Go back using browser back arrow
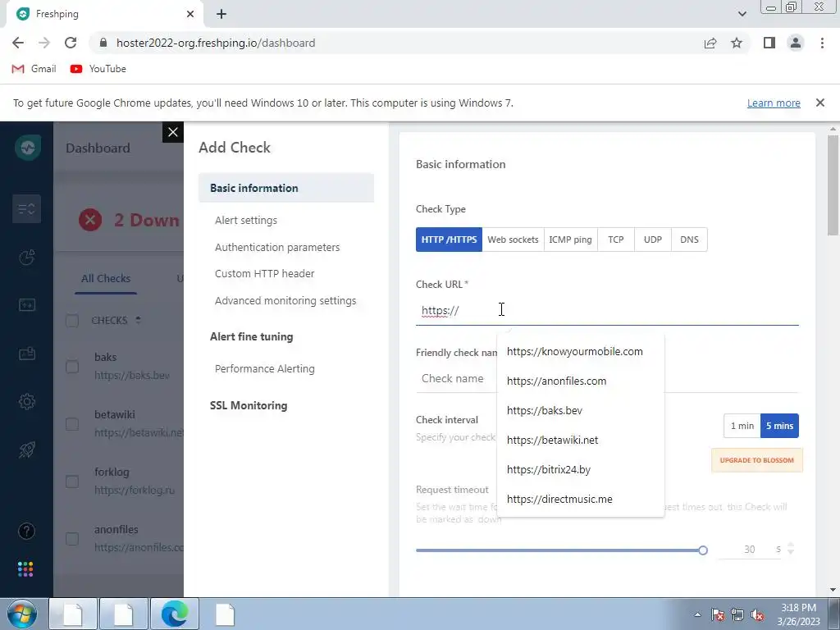The image size is (840, 630). tap(18, 43)
